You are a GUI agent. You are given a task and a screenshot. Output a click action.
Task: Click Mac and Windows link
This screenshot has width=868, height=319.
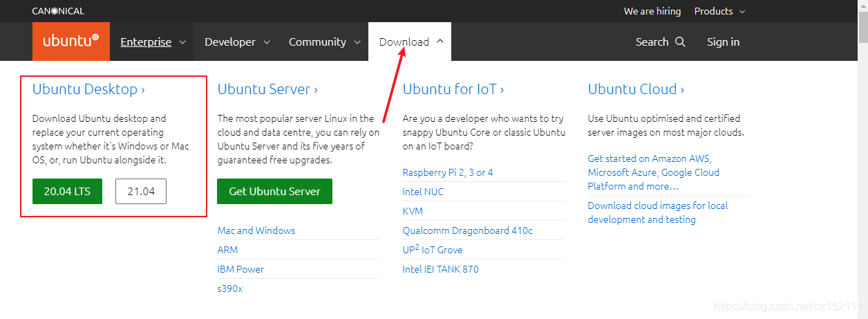click(256, 230)
